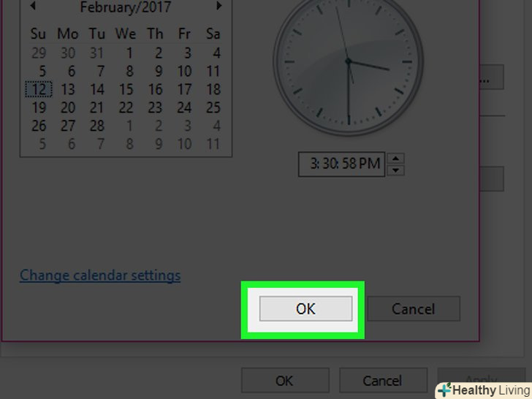532x399 pixels.
Task: Decrease time with down spinner arrow
Action: pos(395,170)
